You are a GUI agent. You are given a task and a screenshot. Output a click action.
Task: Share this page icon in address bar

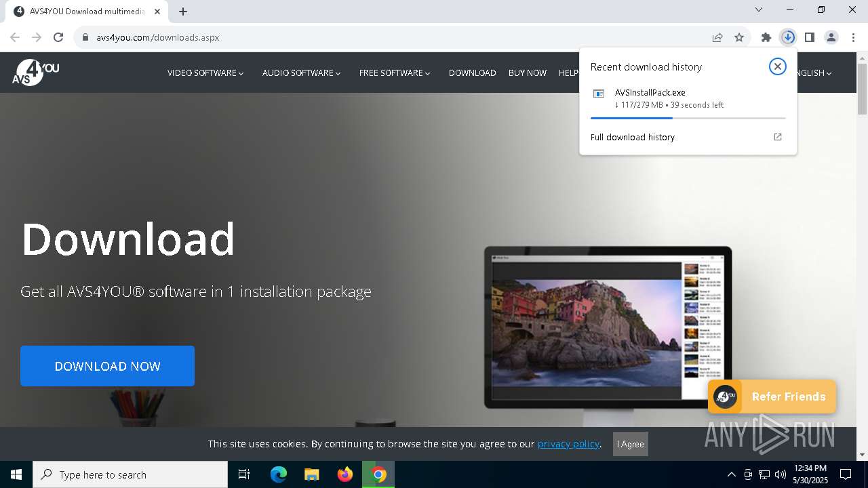click(717, 37)
